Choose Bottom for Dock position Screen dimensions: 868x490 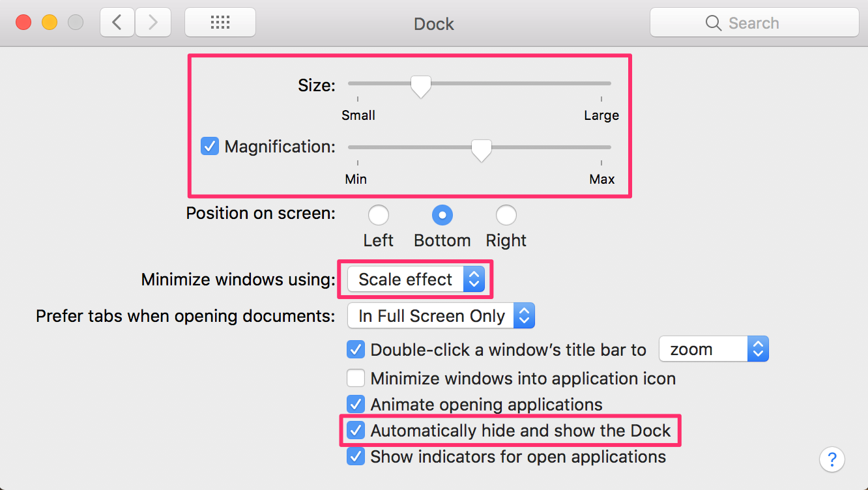(x=442, y=214)
